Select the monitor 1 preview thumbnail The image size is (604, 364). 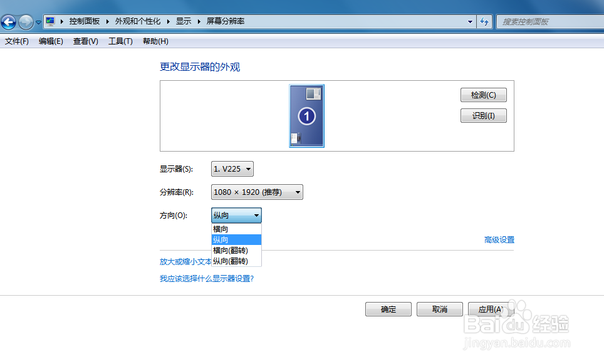(306, 115)
